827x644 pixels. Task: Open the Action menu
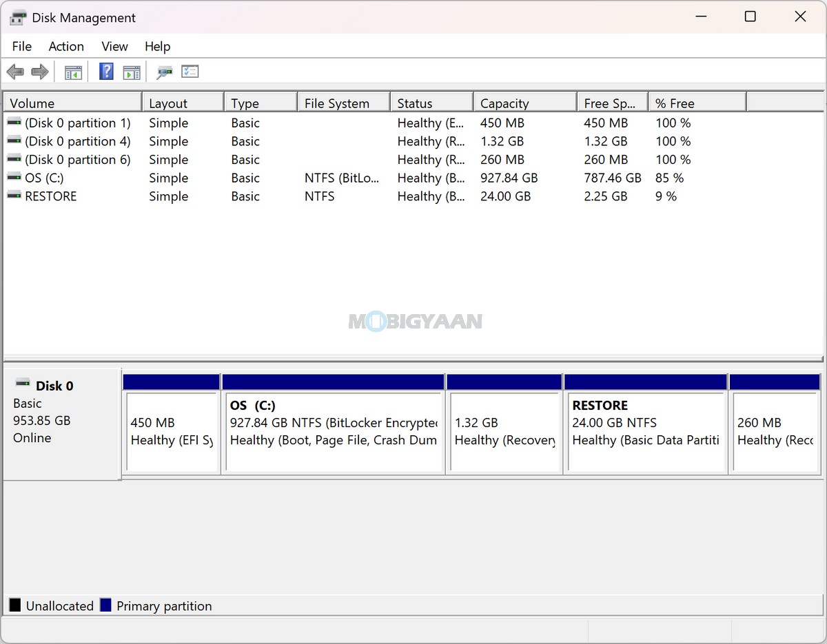66,46
